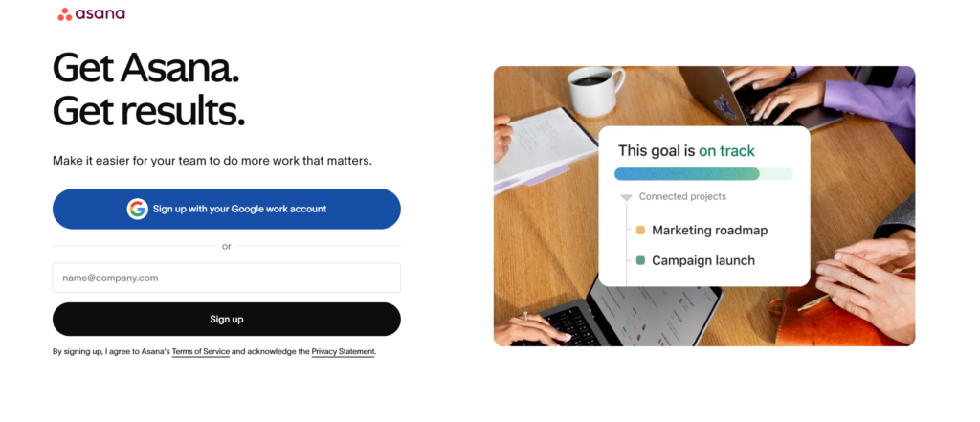
Task: Select the Marketing roadmap project item
Action: [x=709, y=231]
